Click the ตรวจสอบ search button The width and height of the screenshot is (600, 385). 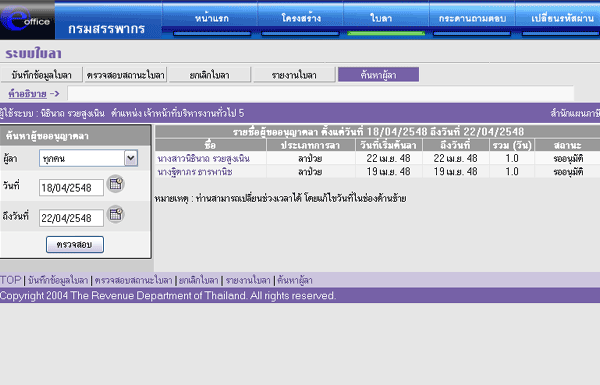(75, 245)
